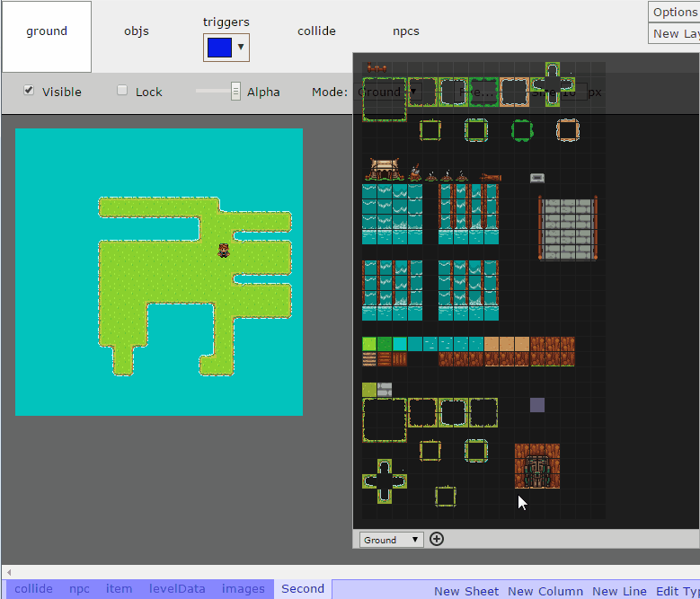Open the Ground dropdown below palette
This screenshot has height=599, width=700.
(391, 540)
